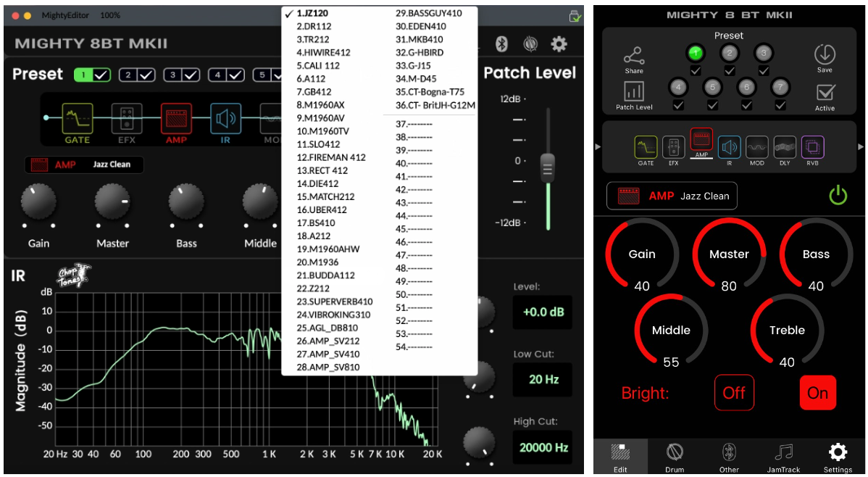
Task: Select 23.SUPERVERB410 in the IR list
Action: 334,302
